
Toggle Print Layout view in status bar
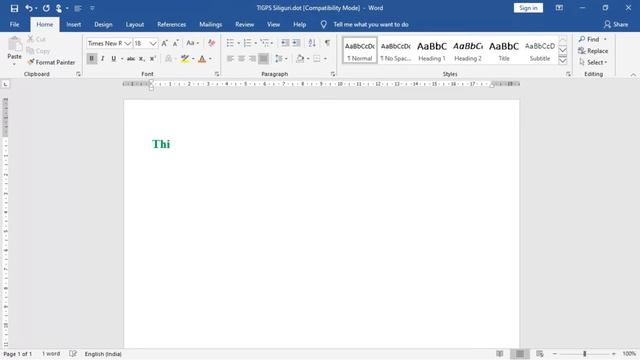[x=520, y=354]
